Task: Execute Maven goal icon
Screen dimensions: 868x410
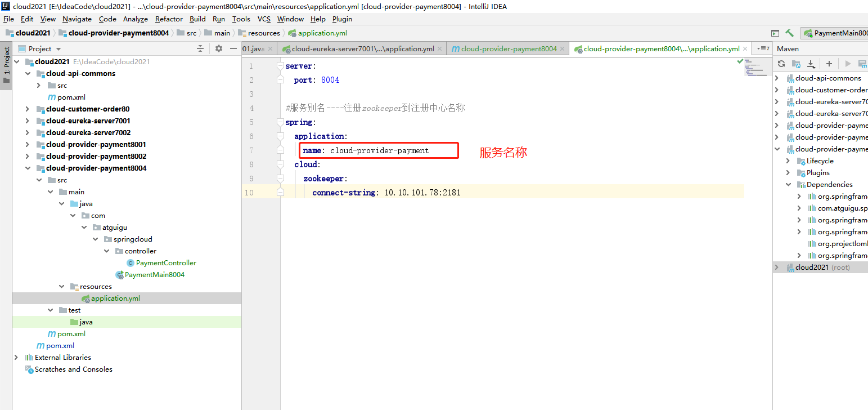Action: [x=862, y=64]
